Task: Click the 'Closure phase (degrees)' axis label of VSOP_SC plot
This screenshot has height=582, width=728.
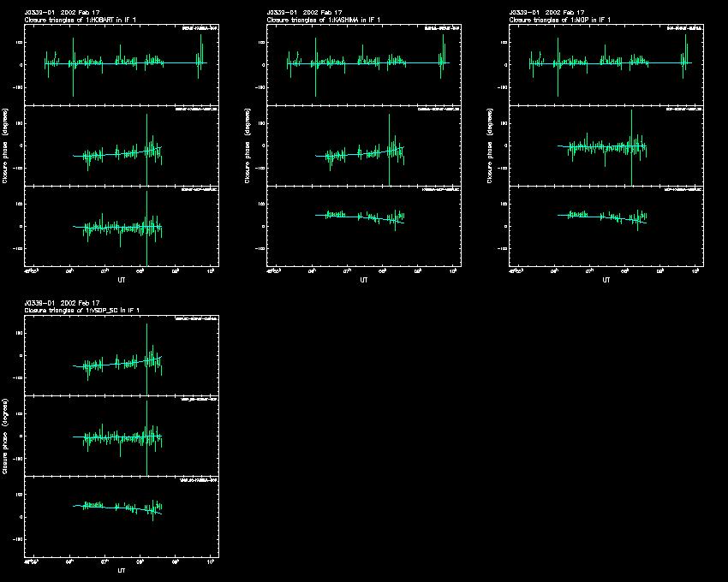Action: [x=5, y=436]
